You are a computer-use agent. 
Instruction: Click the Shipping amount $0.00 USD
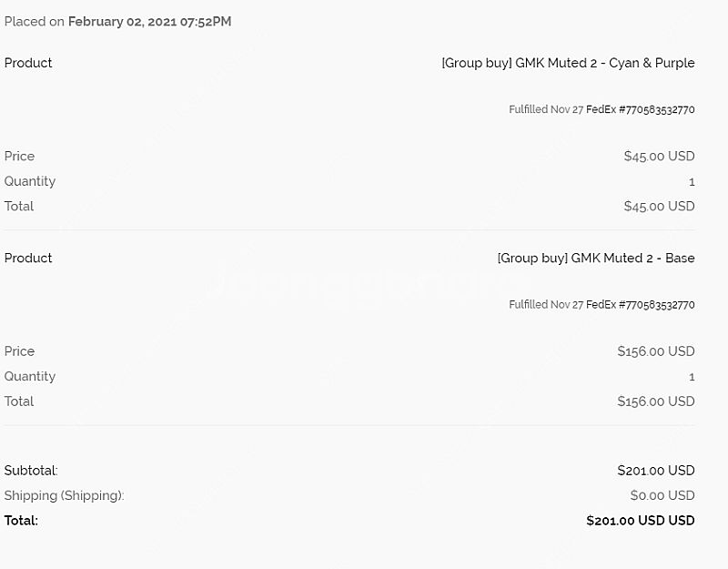[662, 495]
